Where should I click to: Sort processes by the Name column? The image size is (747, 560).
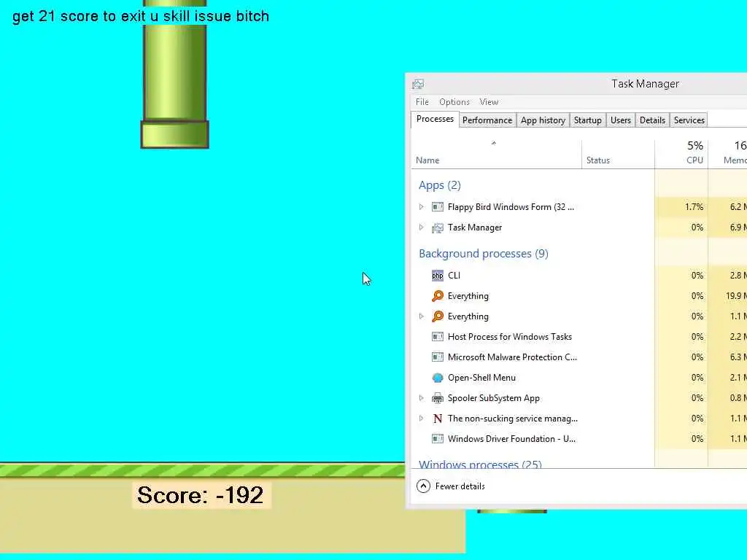496,155
